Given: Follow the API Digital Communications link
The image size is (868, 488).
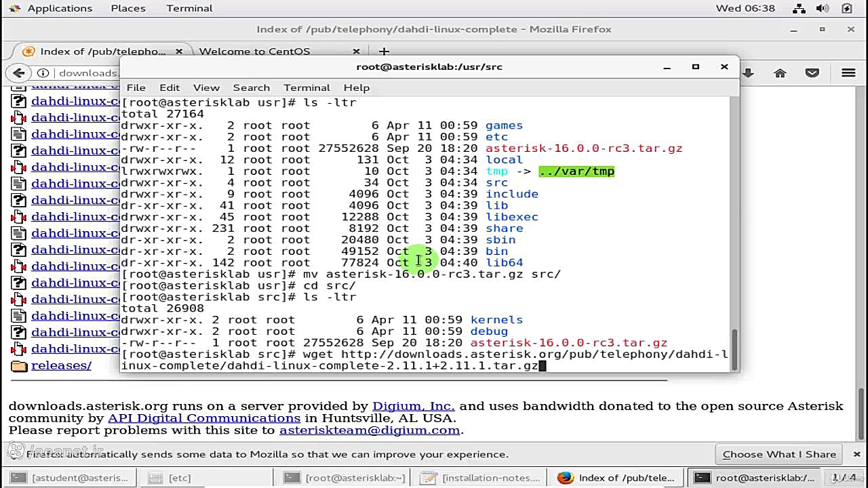Looking at the screenshot, I should pyautogui.click(x=204, y=418).
